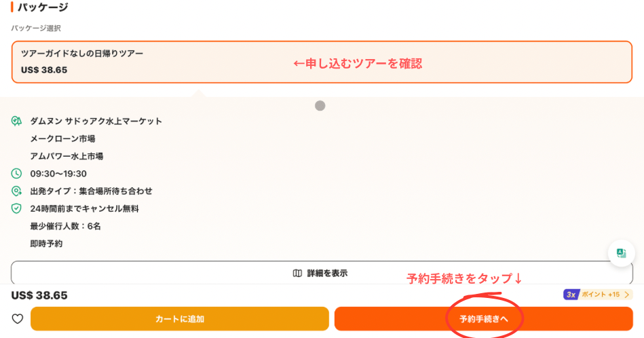The width and height of the screenshot is (644, 338).
Task: Click the floating translate icon
Action: (621, 253)
